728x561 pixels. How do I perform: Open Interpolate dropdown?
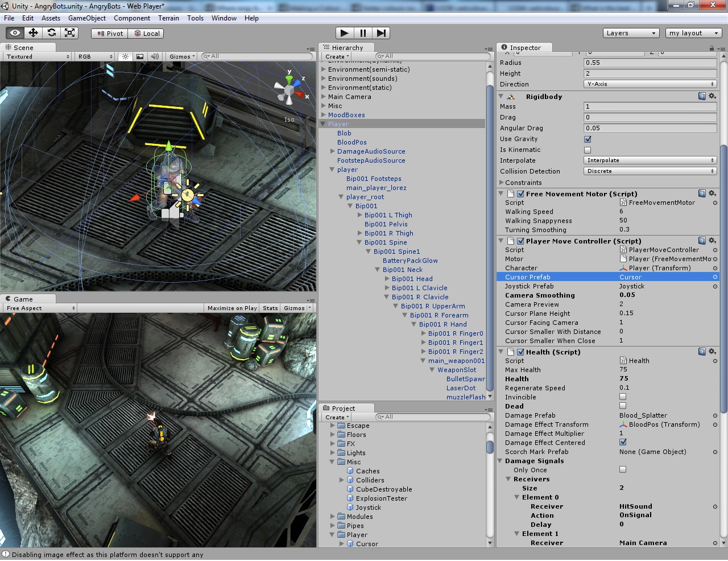click(650, 160)
